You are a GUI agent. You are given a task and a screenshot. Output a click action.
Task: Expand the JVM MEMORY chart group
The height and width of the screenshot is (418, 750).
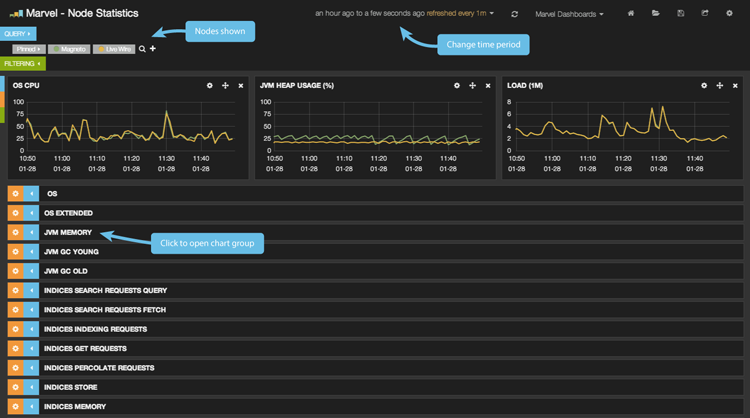click(67, 233)
